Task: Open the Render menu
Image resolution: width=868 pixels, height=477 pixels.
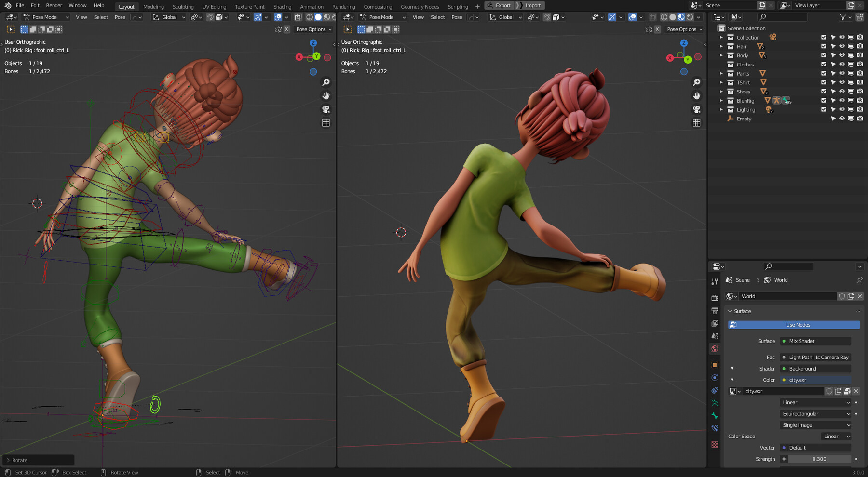Action: tap(54, 6)
